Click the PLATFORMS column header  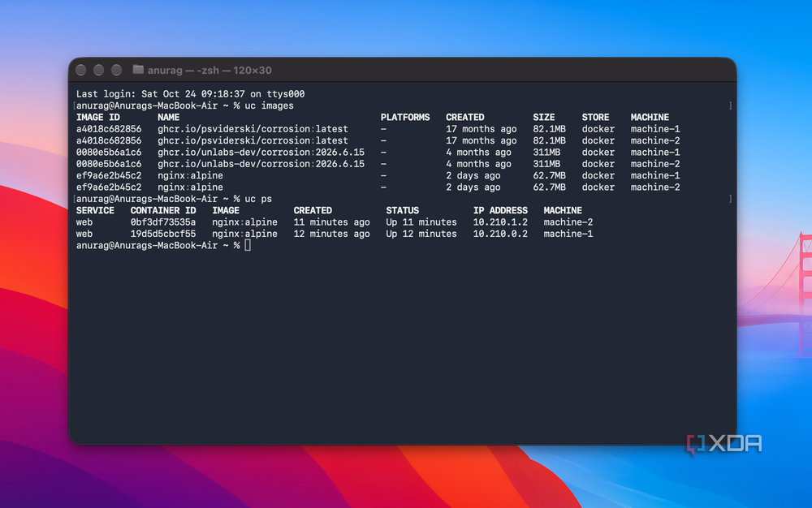[x=405, y=118]
